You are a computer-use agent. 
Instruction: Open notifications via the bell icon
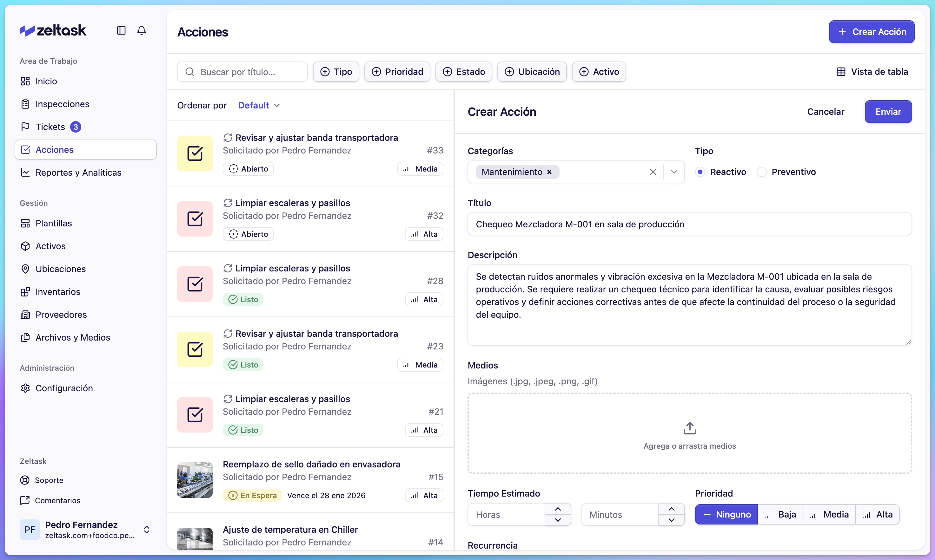(x=142, y=30)
